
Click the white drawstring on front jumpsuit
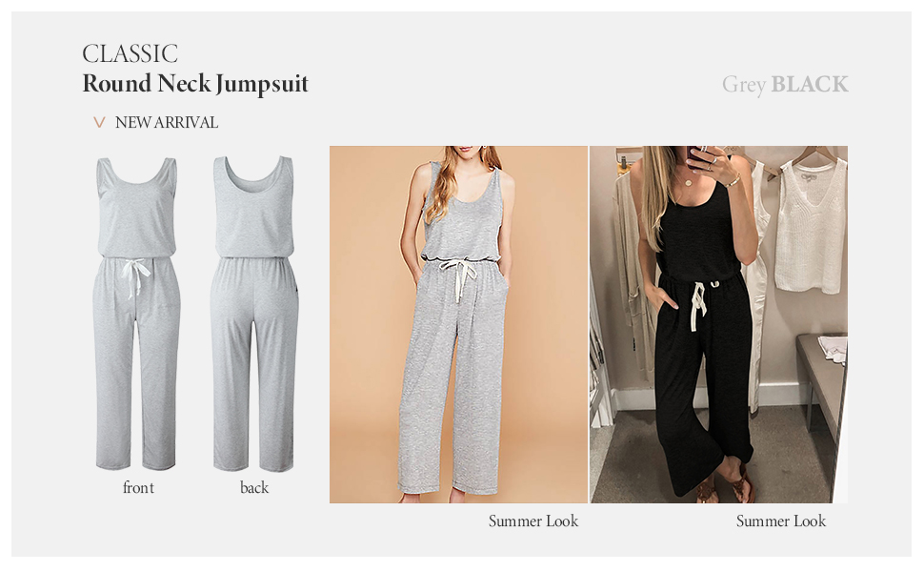point(135,277)
